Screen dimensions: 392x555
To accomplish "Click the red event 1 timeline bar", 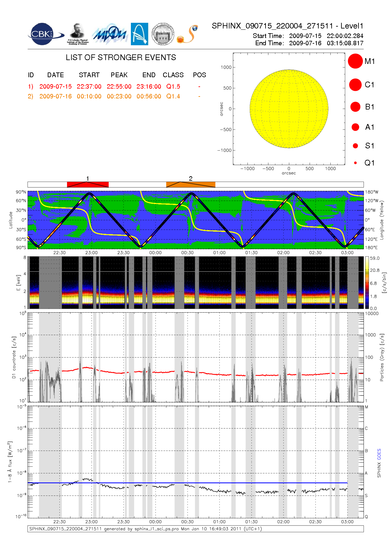I will pyautogui.click(x=88, y=184).
